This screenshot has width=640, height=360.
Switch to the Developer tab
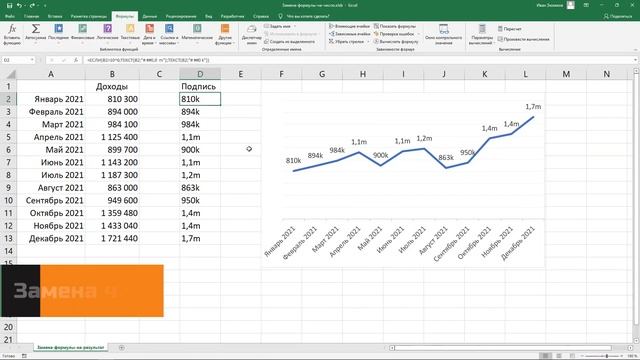[232, 16]
